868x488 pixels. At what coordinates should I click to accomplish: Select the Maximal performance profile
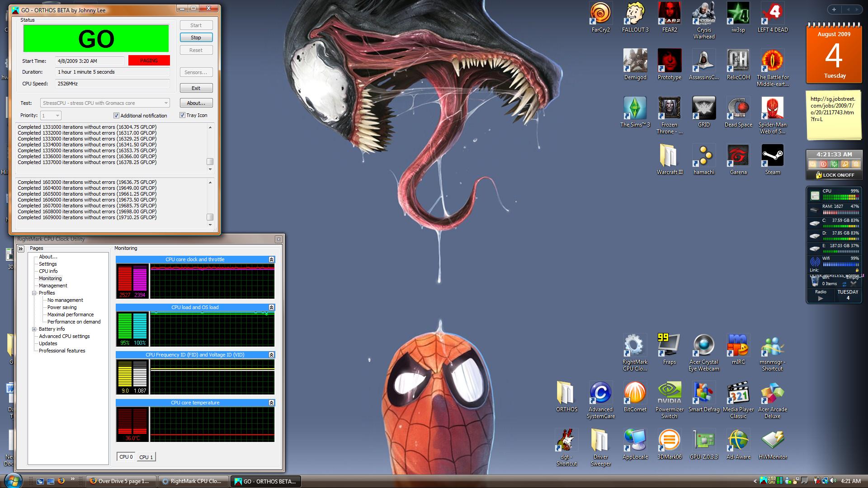coord(71,314)
